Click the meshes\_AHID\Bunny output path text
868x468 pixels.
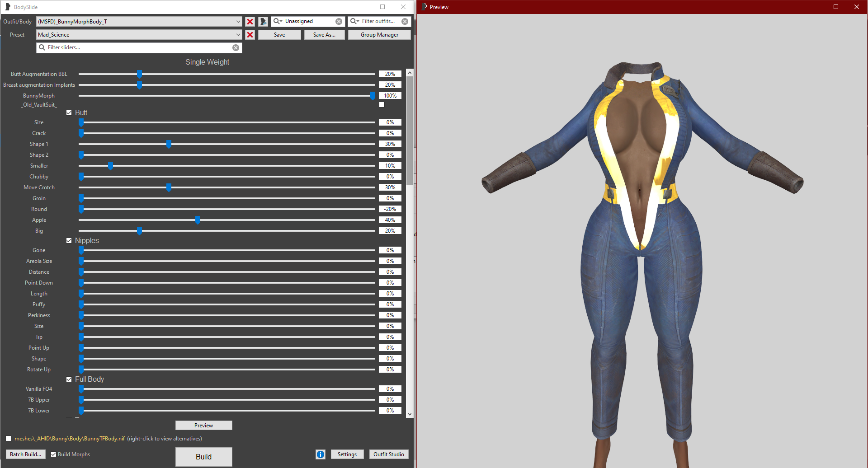pos(70,439)
